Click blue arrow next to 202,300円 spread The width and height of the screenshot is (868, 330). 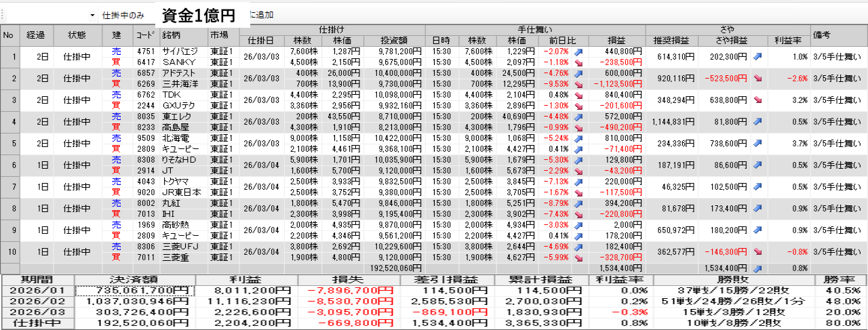pyautogui.click(x=757, y=56)
